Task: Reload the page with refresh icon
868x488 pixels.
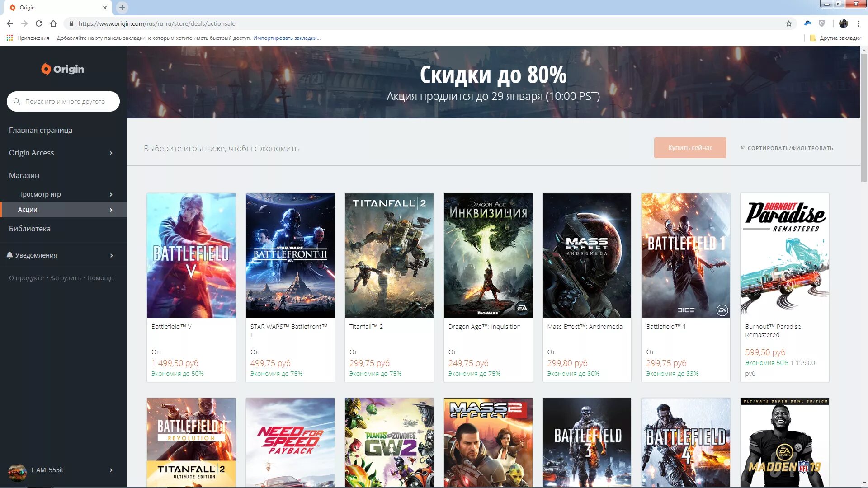Action: [x=39, y=23]
